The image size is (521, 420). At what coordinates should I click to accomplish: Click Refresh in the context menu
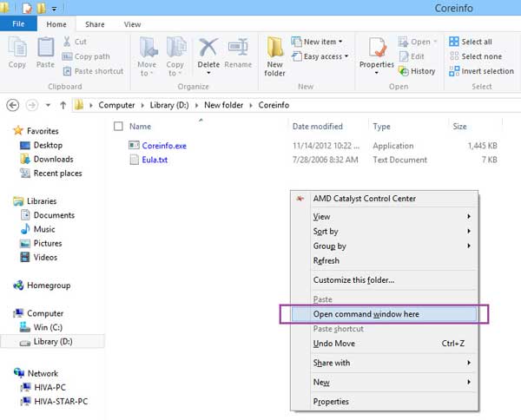[x=326, y=260]
